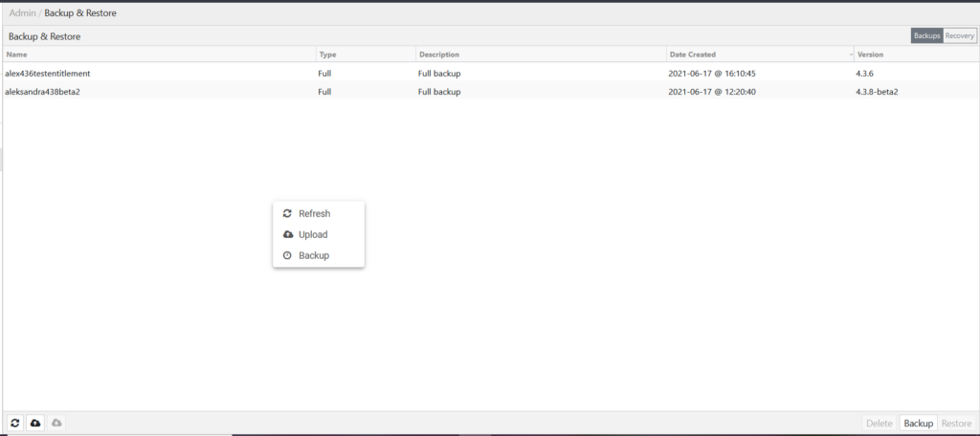Select the alex436testentitlement backup row
980x436 pixels.
[x=490, y=73]
